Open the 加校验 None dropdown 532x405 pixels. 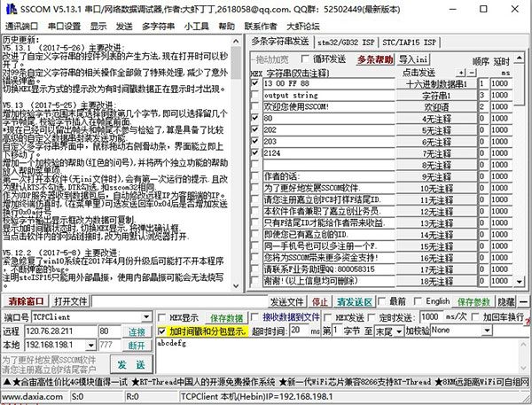(x=487, y=330)
